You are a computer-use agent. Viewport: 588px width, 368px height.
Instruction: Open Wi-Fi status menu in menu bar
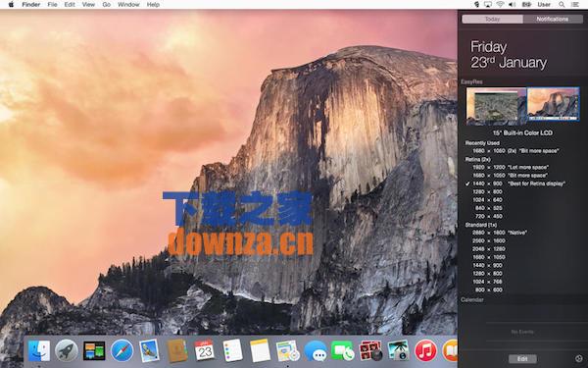500,5
